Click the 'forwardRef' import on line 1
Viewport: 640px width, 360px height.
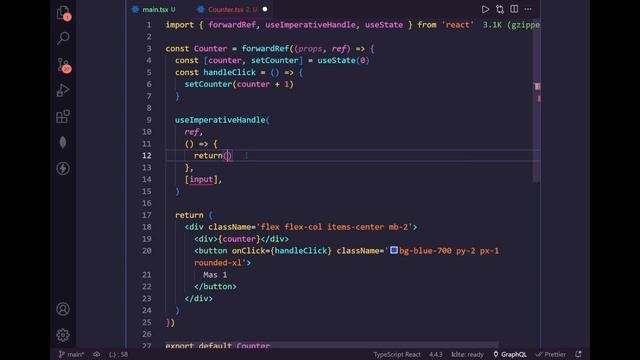pyautogui.click(x=232, y=25)
